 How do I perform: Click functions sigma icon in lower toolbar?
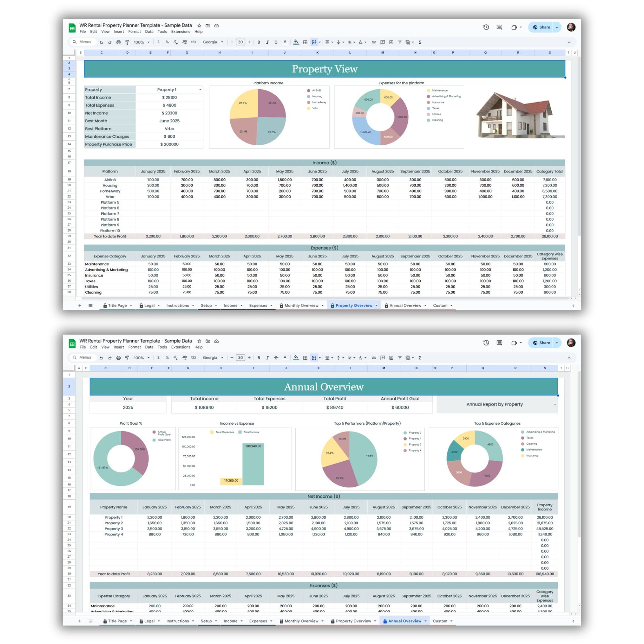click(420, 358)
